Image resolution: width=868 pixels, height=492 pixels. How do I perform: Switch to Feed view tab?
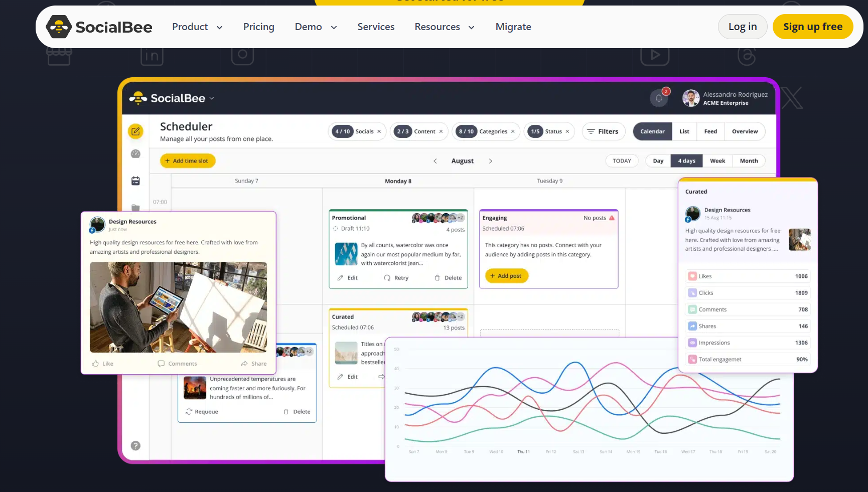point(710,131)
